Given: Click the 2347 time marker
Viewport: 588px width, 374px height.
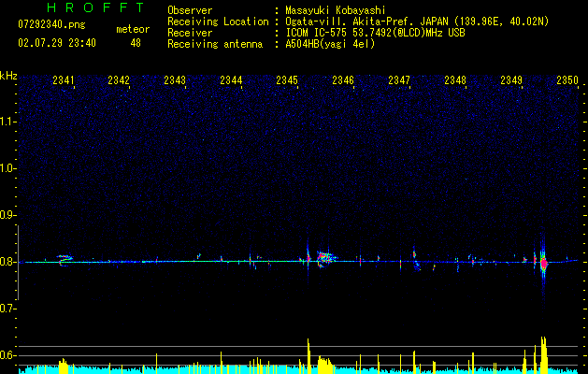Looking at the screenshot, I should click(x=399, y=80).
